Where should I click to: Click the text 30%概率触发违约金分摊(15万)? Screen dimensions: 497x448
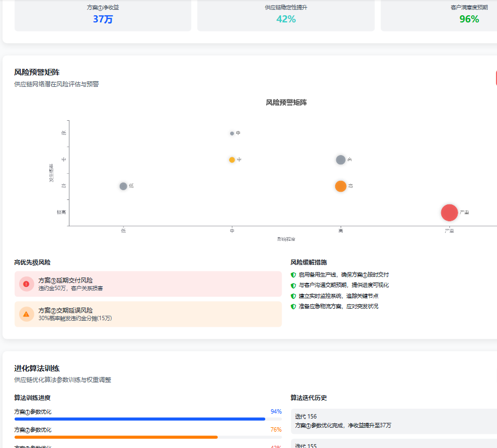pyautogui.click(x=75, y=318)
